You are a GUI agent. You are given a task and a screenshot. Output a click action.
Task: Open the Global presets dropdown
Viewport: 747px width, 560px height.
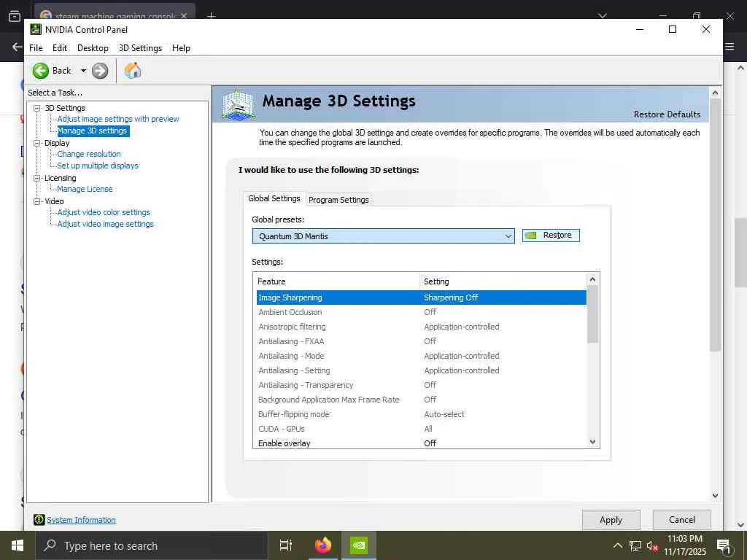click(x=384, y=236)
